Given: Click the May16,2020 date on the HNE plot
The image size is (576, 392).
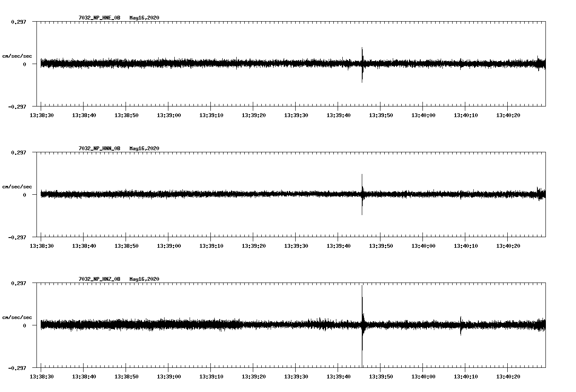Looking at the screenshot, I should [x=145, y=18].
